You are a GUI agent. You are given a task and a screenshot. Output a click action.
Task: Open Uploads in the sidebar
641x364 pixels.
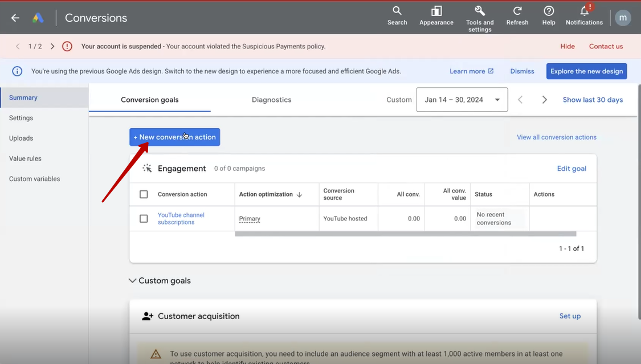tap(21, 138)
